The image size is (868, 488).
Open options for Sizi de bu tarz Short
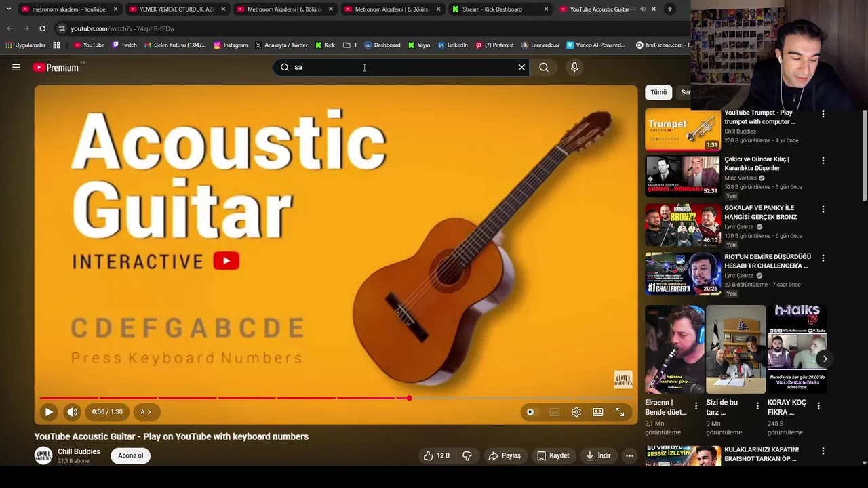click(x=757, y=406)
